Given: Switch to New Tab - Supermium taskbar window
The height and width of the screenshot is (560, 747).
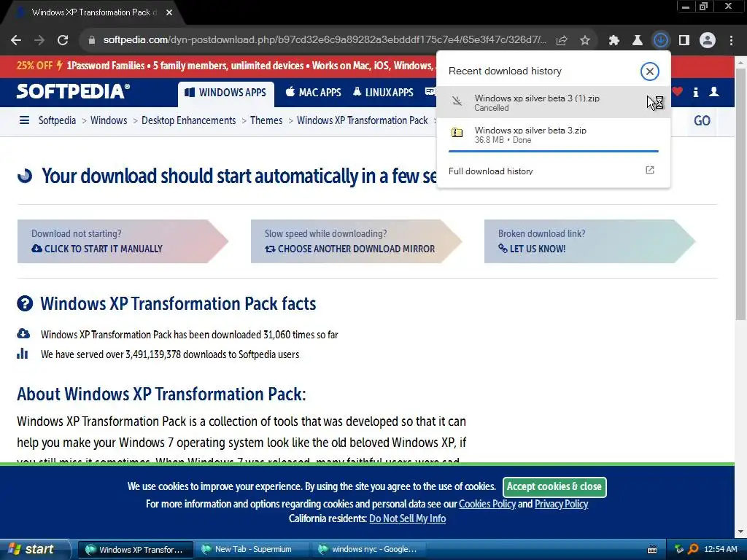Looking at the screenshot, I should 252,550.
